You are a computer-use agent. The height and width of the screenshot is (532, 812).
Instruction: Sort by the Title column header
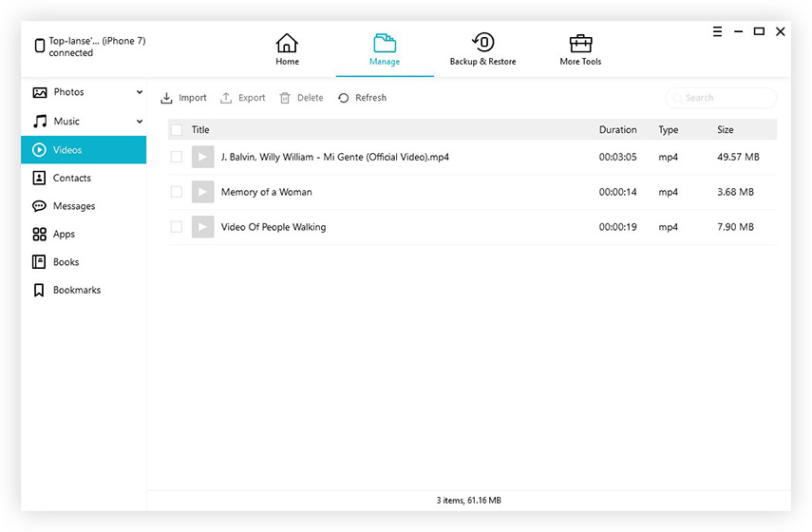pyautogui.click(x=200, y=130)
